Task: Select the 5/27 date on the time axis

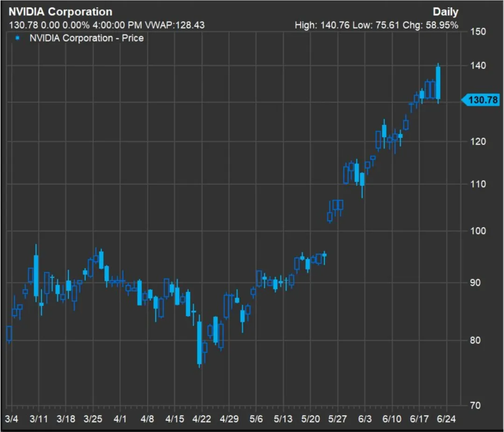Action: point(337,419)
